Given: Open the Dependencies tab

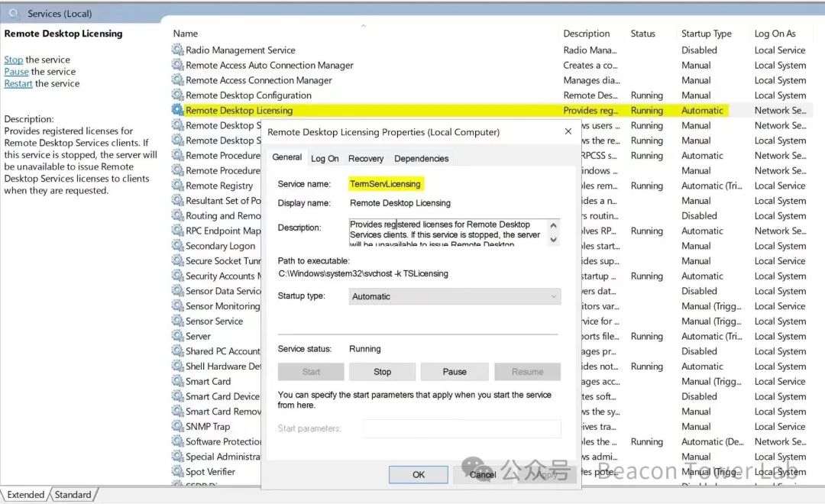Looking at the screenshot, I should coord(422,158).
